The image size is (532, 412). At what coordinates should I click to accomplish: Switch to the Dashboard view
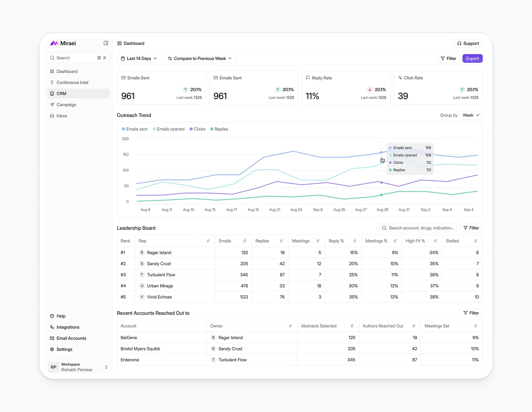67,71
